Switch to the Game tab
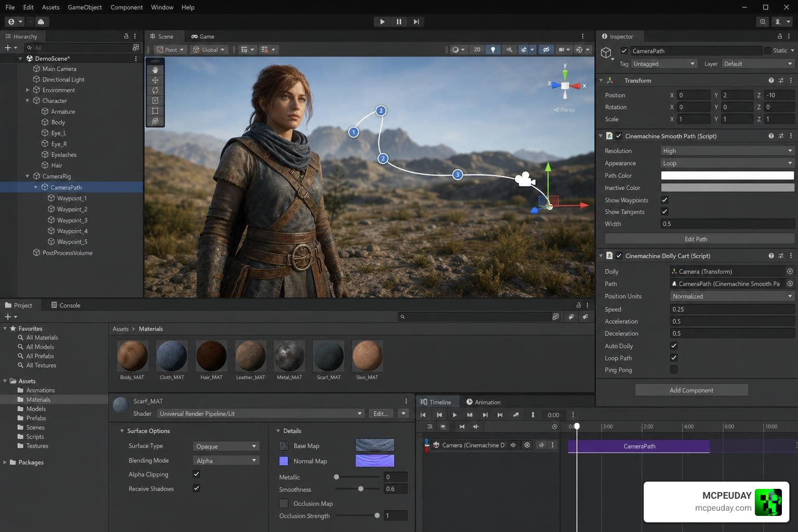Screen dimensions: 798x532 point(203,36)
